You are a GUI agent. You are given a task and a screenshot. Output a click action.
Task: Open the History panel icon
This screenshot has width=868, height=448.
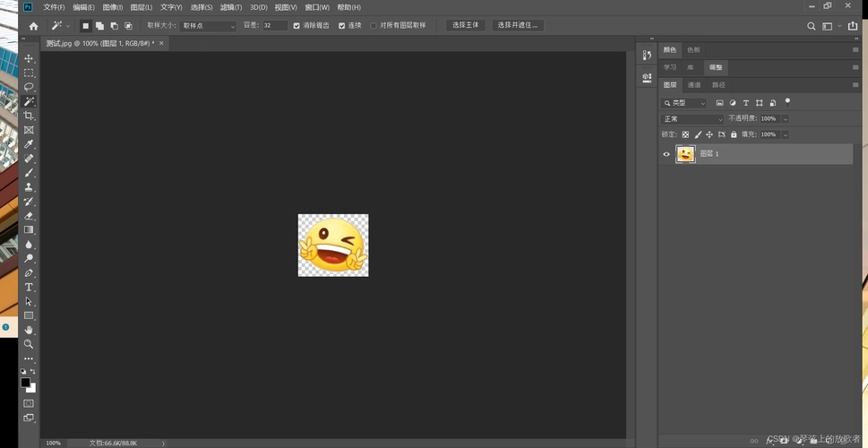click(647, 56)
